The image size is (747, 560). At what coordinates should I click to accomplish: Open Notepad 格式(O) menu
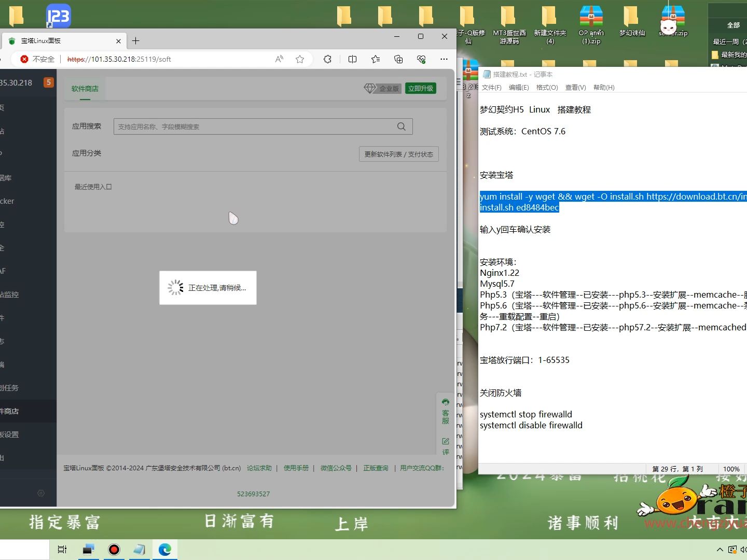547,88
